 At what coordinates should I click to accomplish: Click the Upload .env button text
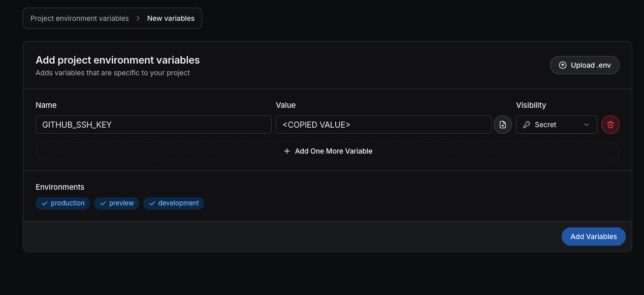pyautogui.click(x=591, y=65)
